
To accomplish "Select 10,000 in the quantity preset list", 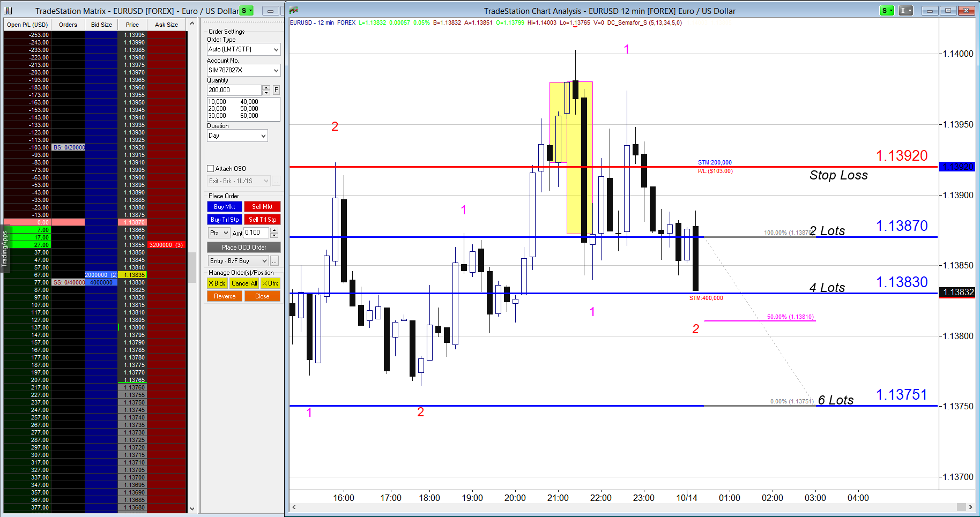I will pos(217,102).
